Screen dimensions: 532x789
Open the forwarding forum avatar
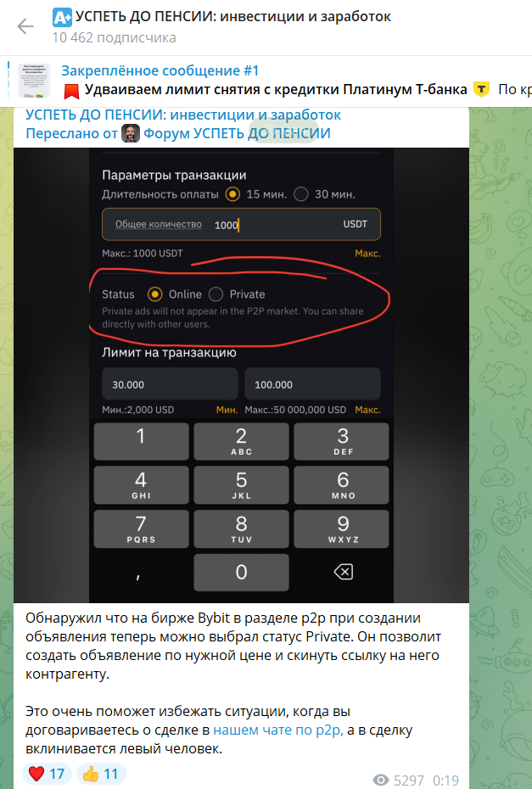pos(131,133)
